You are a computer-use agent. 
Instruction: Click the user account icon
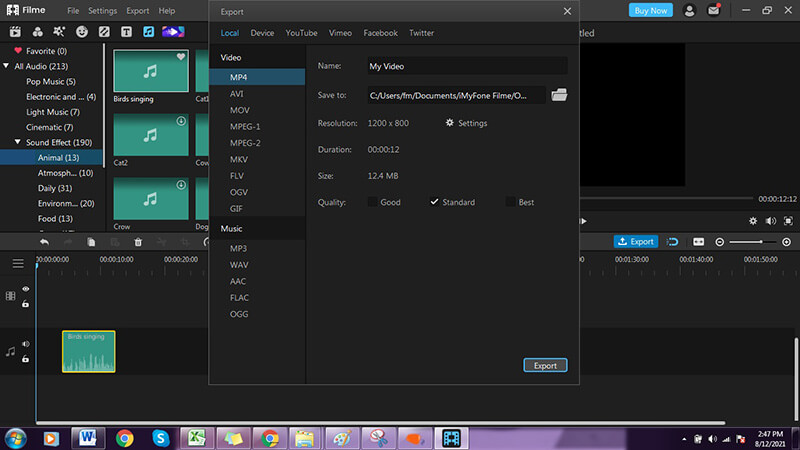pos(689,10)
